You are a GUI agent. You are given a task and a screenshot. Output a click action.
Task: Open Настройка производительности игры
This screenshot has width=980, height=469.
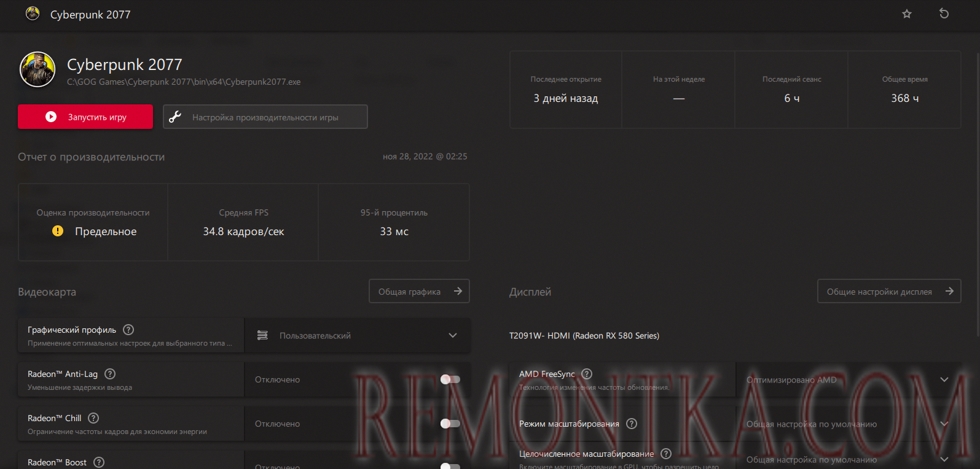coord(265,117)
